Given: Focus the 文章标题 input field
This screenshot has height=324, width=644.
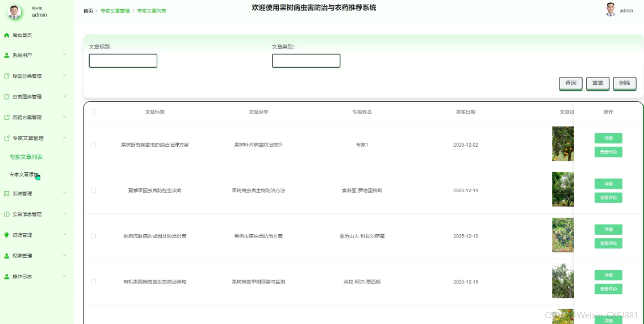Looking at the screenshot, I should point(123,61).
